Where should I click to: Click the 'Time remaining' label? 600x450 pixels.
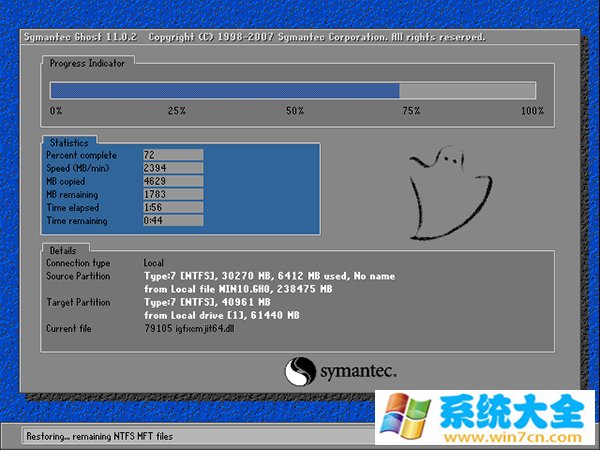(77, 221)
